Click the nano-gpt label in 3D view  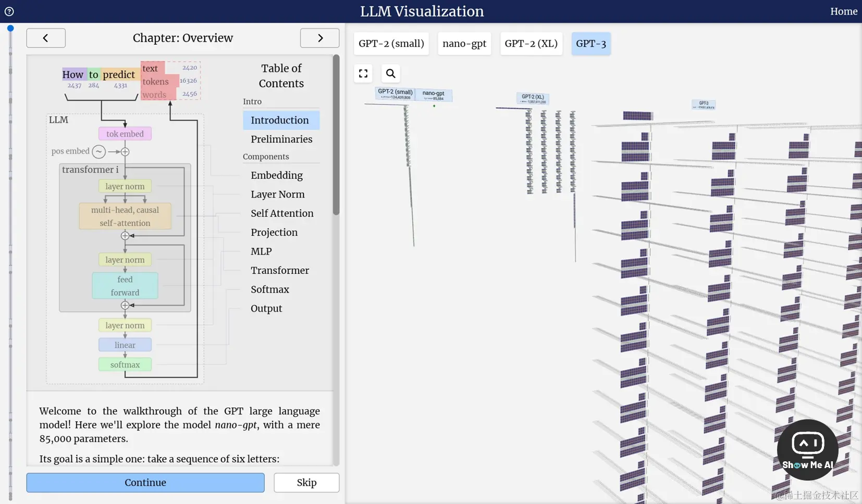point(434,95)
